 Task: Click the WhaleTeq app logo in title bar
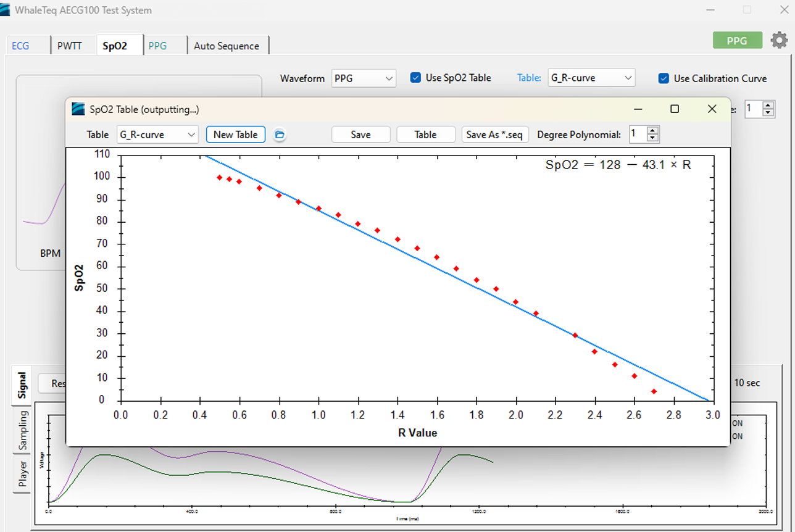[6, 10]
